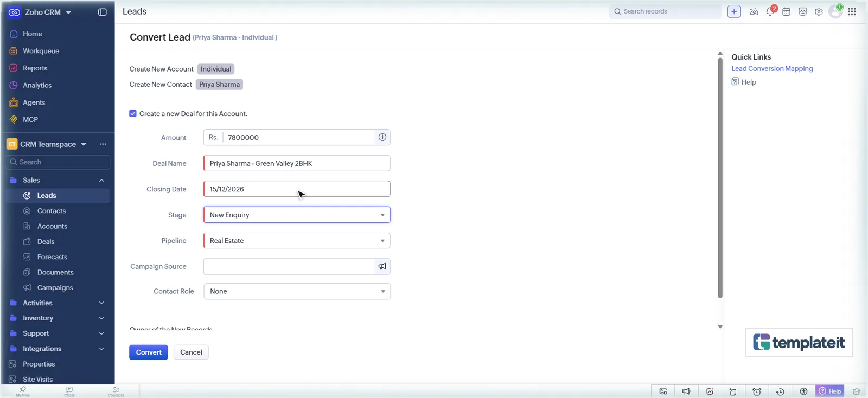Open the Stage dropdown
Viewport: 868px width, 398px height.
(x=297, y=215)
